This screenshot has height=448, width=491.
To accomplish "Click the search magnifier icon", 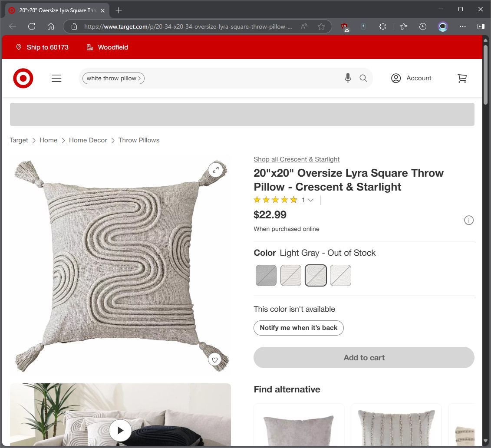I will coord(363,78).
